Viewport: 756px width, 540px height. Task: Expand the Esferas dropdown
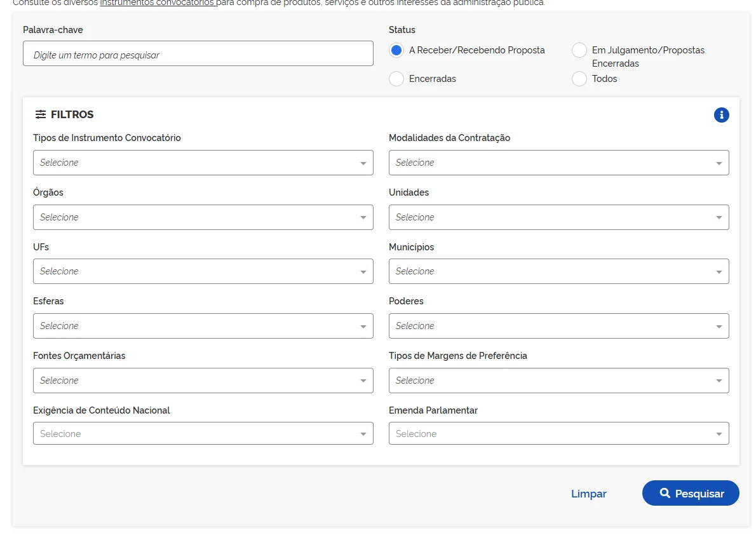(x=203, y=326)
